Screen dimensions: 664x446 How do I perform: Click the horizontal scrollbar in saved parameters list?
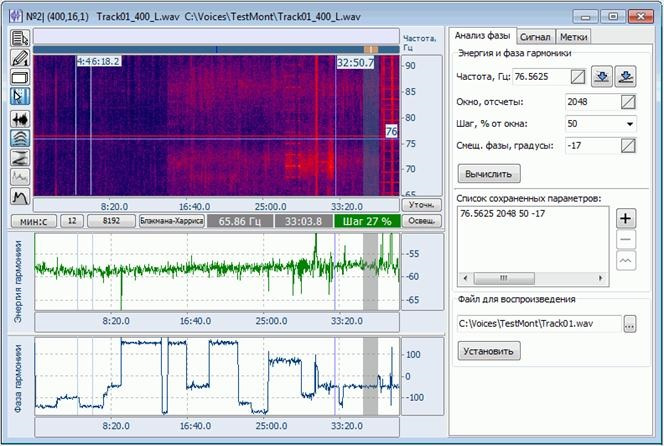(532, 279)
